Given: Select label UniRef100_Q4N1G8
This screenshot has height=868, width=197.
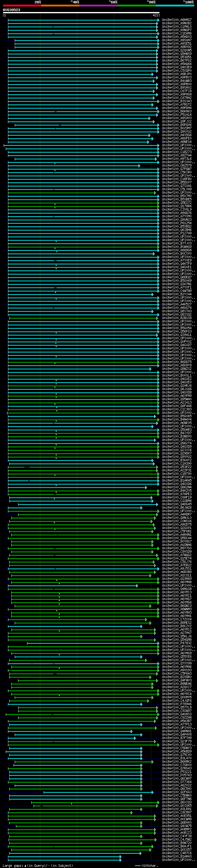Looking at the screenshot, I should 177,589.
